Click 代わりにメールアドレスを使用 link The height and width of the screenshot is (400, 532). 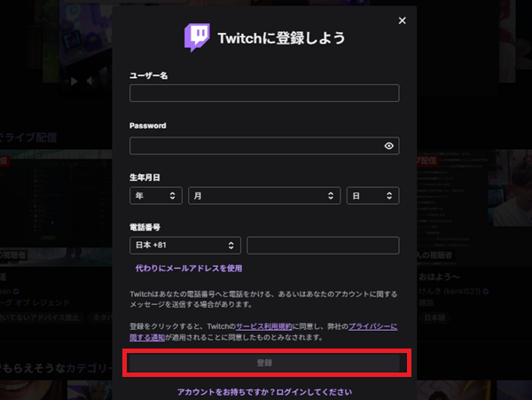(189, 269)
